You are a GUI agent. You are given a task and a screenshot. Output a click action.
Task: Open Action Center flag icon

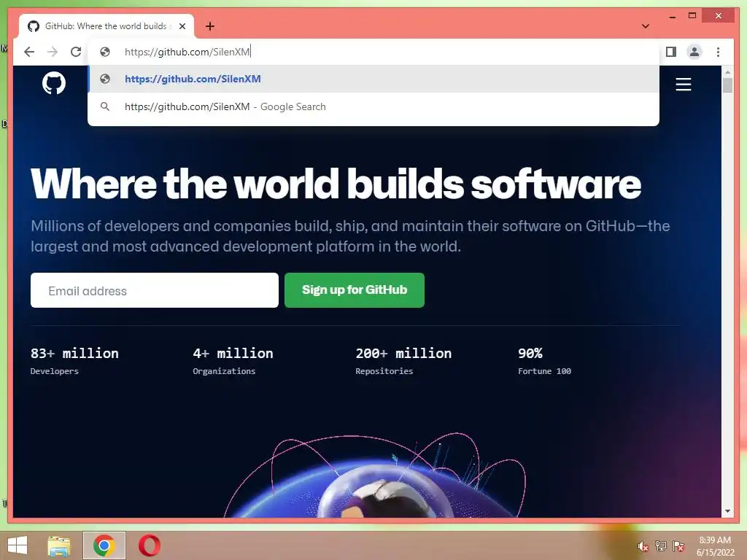point(678,546)
